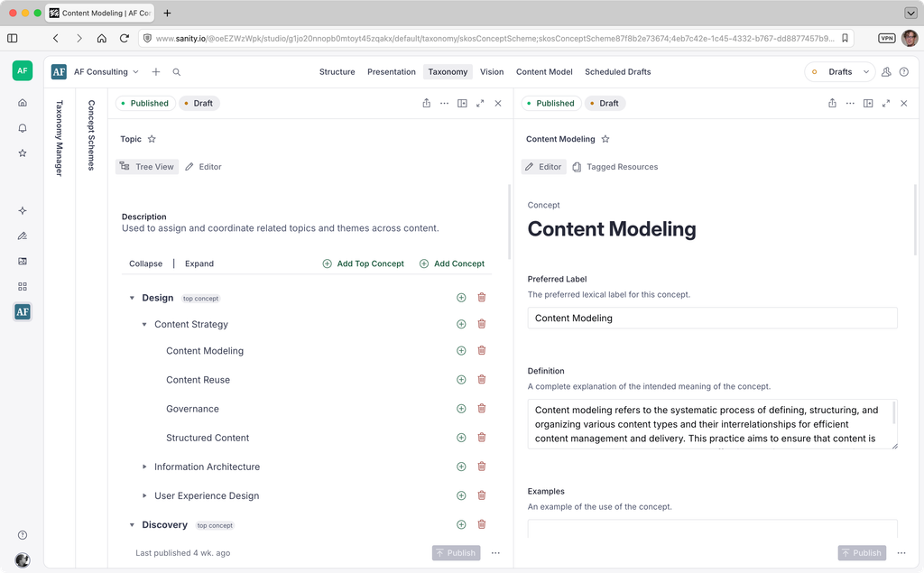Open browser tab list chevron
The image size is (924, 573).
[x=910, y=13]
